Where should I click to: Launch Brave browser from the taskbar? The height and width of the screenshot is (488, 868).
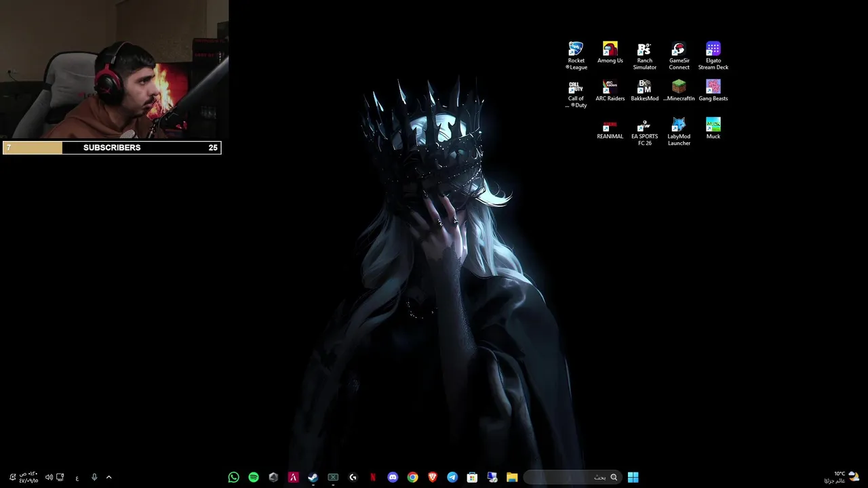coord(433,477)
